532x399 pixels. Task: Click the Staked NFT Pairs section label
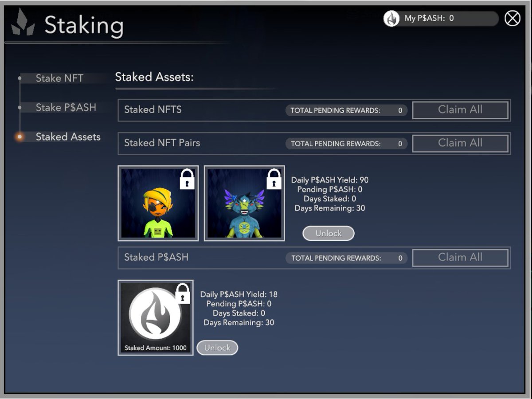[x=162, y=143]
